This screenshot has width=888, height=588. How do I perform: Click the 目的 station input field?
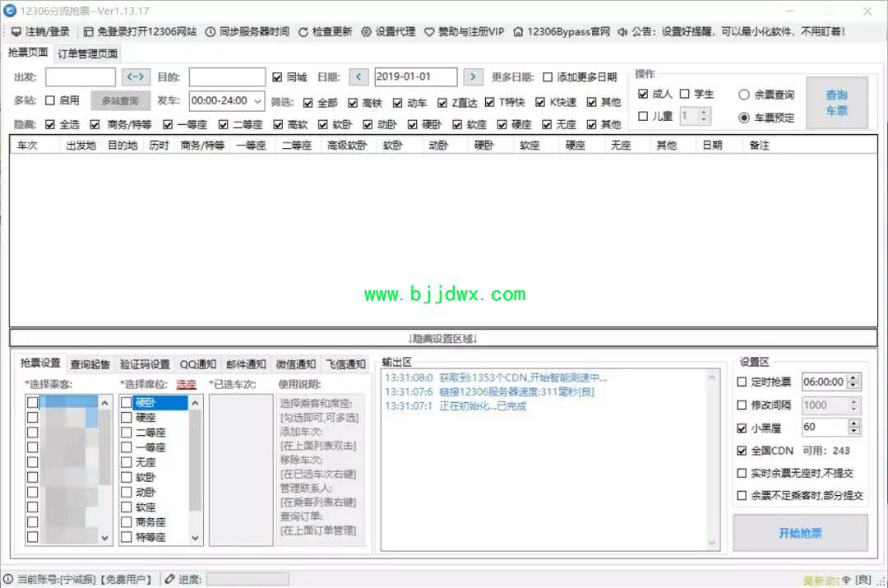point(227,76)
